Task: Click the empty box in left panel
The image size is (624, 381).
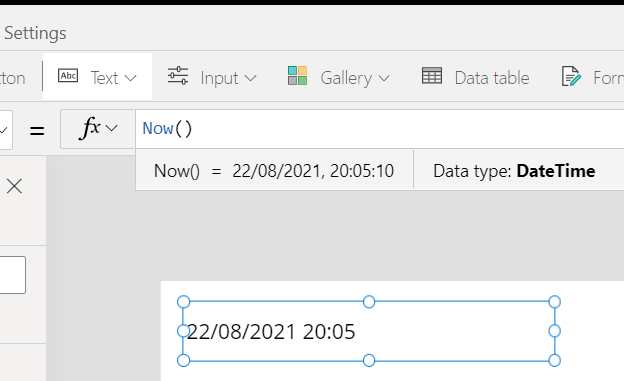Action: pos(13,275)
